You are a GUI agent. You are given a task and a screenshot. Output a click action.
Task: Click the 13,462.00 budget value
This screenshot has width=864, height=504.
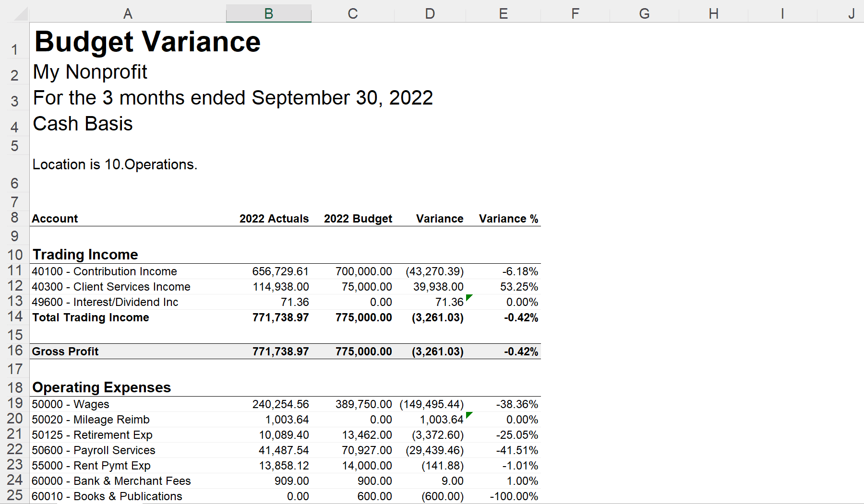point(367,435)
